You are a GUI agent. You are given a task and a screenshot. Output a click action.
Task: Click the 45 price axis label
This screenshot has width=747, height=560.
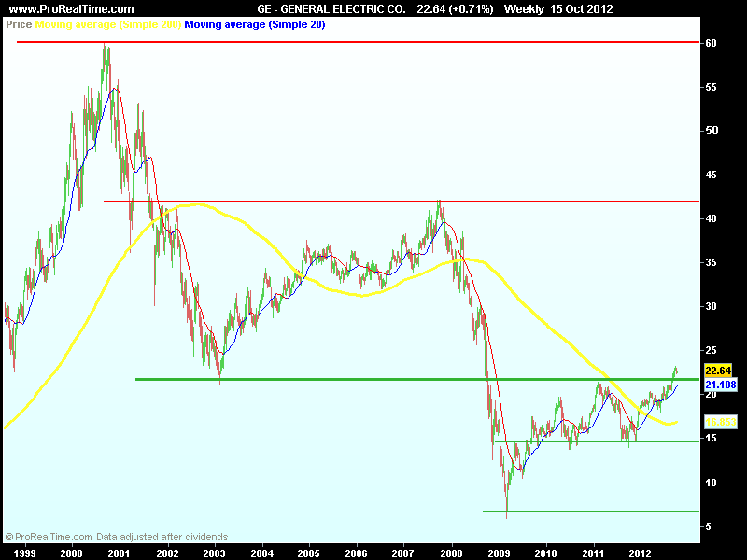[711, 175]
